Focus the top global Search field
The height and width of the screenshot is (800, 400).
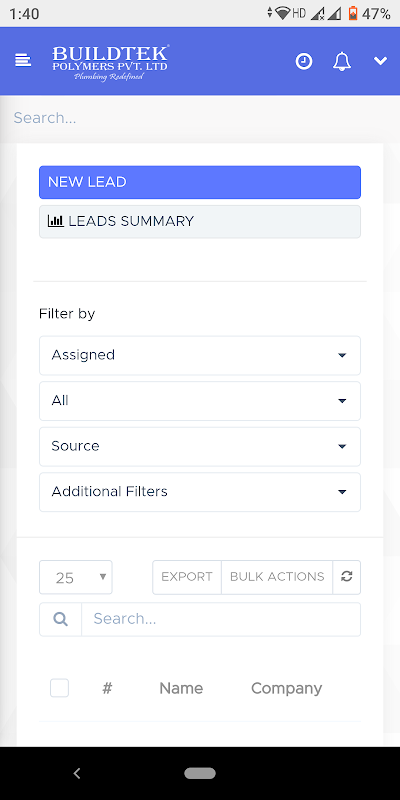(200, 118)
